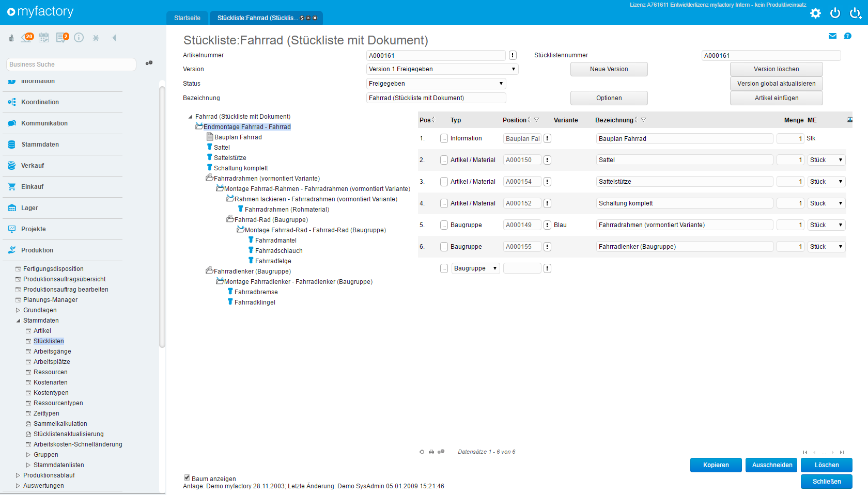Click the Business Suche search field

[71, 65]
